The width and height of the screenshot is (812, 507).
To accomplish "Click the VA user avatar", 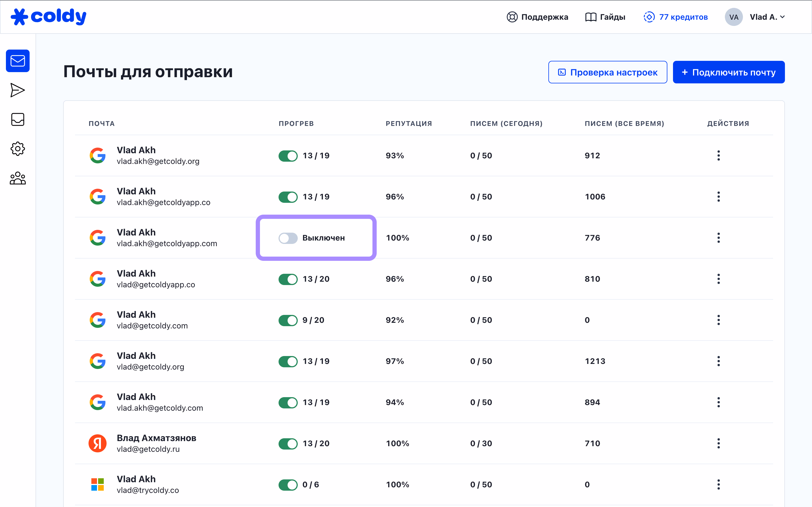I will tap(734, 17).
